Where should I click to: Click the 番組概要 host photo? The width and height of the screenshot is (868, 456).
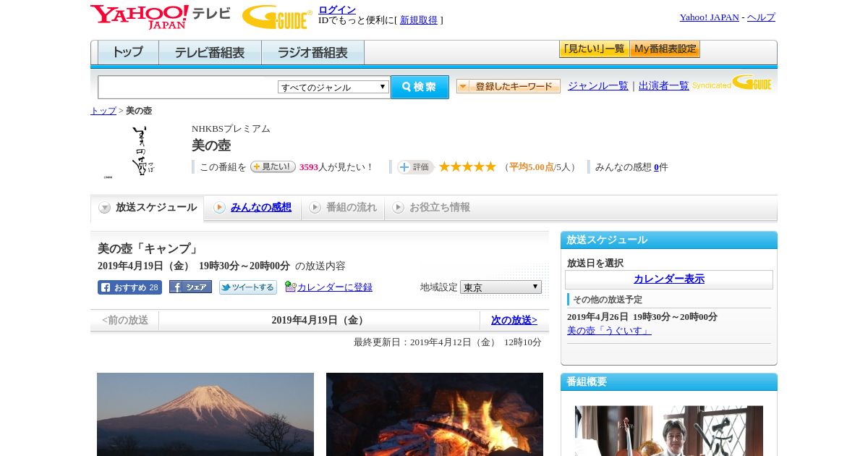[x=669, y=431]
